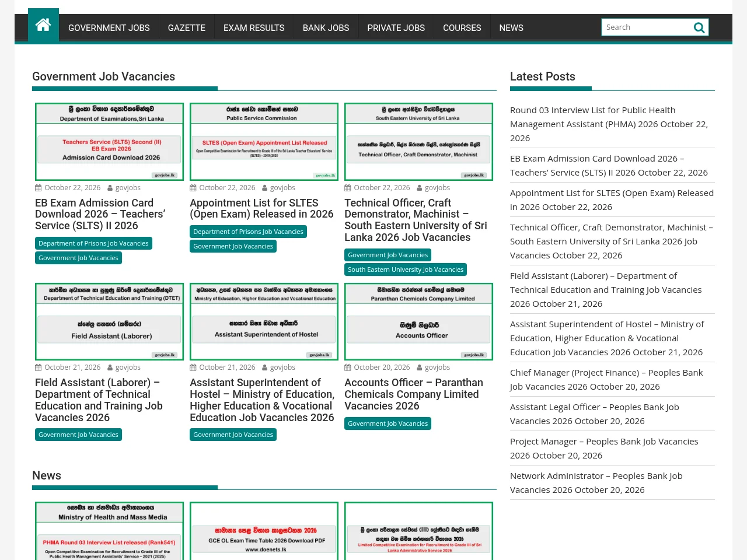747x560 pixels.
Task: Open Government Job Vacancies section heading
Action: pos(103,76)
